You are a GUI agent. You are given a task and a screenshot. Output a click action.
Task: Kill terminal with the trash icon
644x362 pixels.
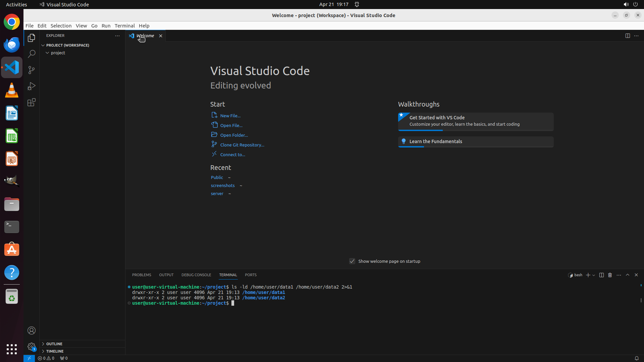610,275
